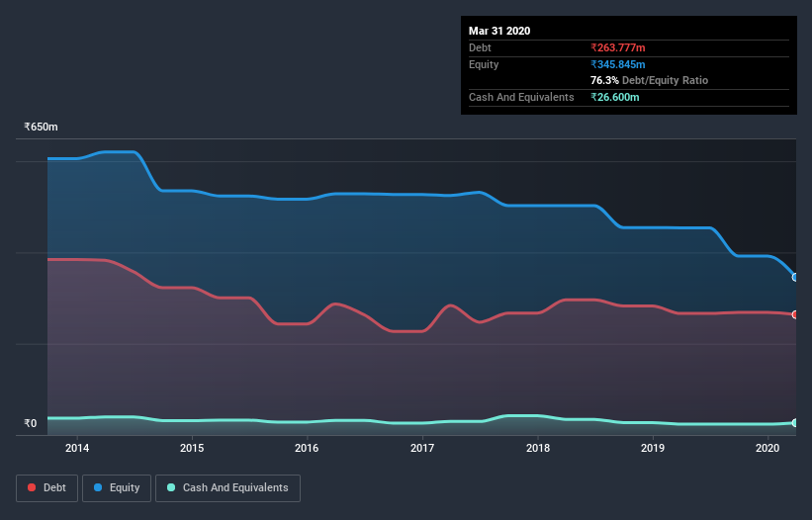812x520 pixels.
Task: Toggle the Equity legend button
Action: tap(117, 488)
